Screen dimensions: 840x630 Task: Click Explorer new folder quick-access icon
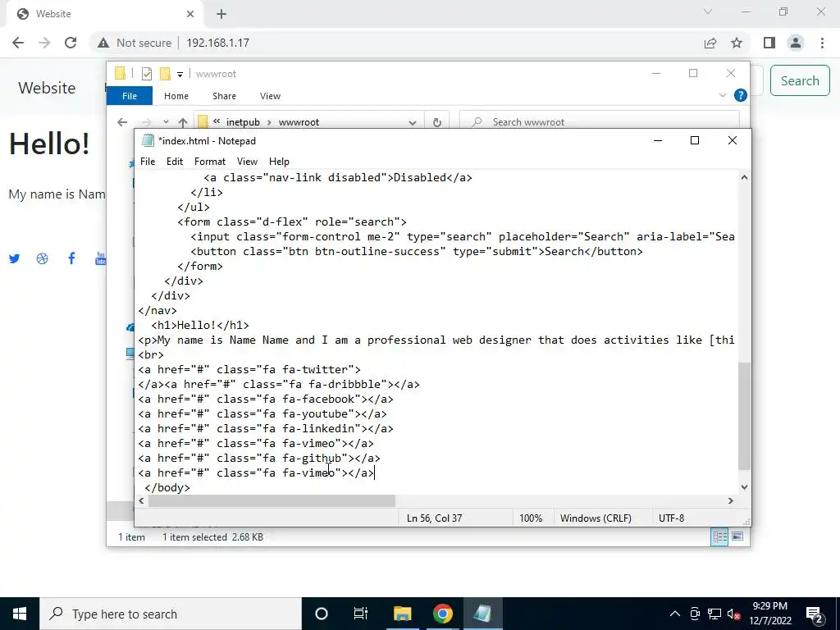click(166, 74)
